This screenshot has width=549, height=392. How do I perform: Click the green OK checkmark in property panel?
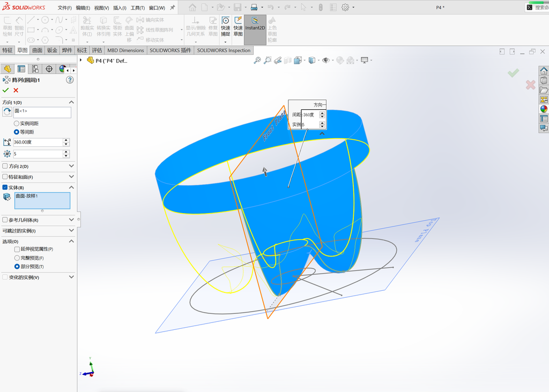click(x=5, y=90)
